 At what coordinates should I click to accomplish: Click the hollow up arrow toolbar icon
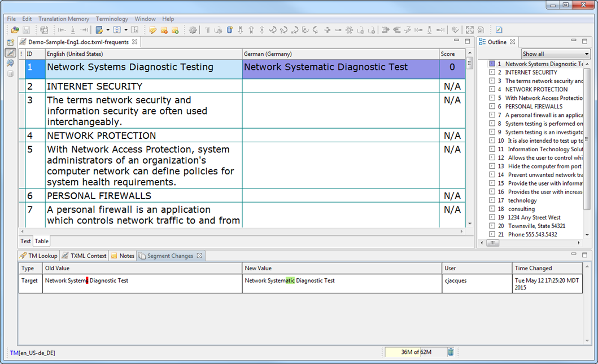point(251,30)
